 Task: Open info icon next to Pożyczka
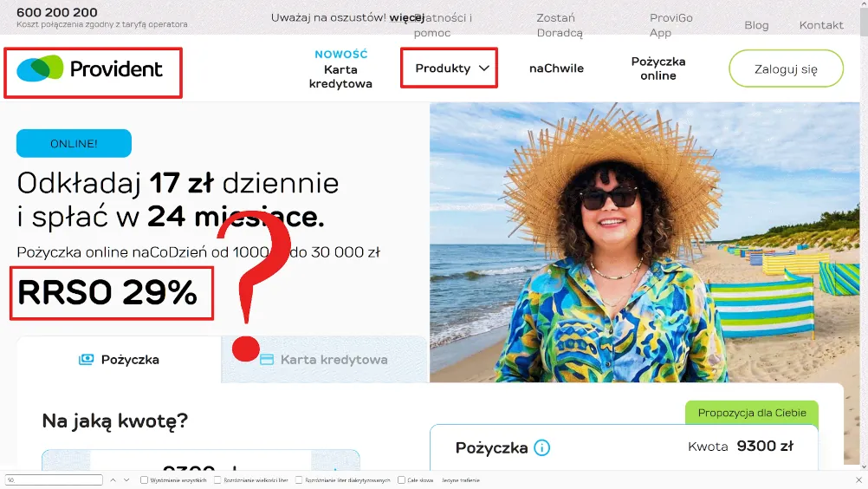pos(542,447)
